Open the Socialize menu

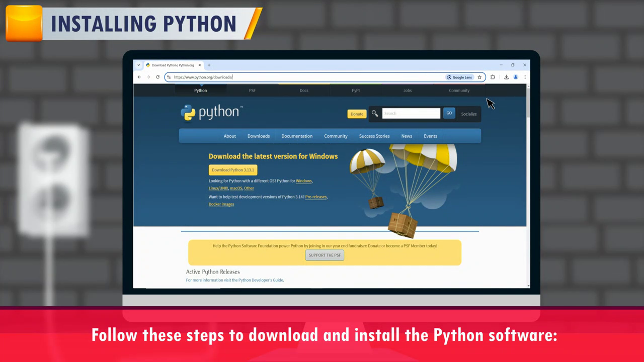(x=469, y=114)
